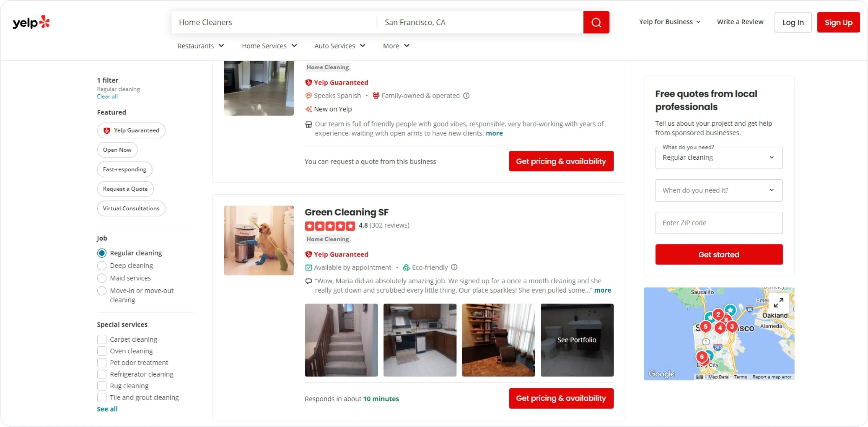Viewport: 868px width, 427px height.
Task: Open the See Portfolio thumbnail
Action: pos(577,340)
